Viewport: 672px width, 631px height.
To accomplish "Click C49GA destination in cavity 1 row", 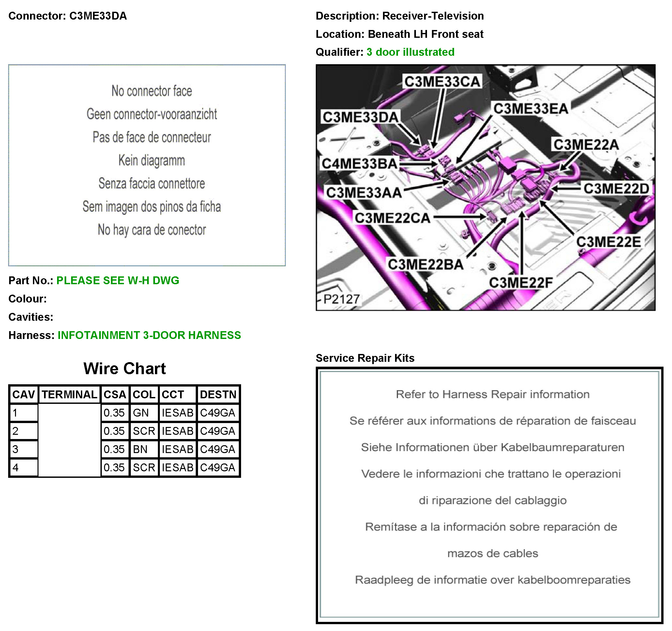I will click(x=218, y=413).
